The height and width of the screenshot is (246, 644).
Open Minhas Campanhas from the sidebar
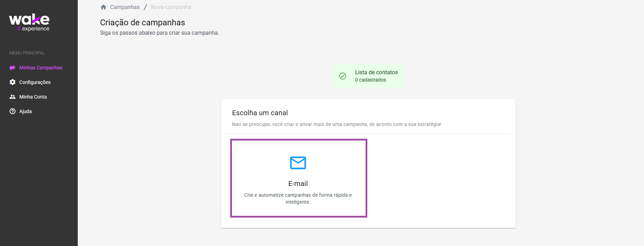coord(41,68)
